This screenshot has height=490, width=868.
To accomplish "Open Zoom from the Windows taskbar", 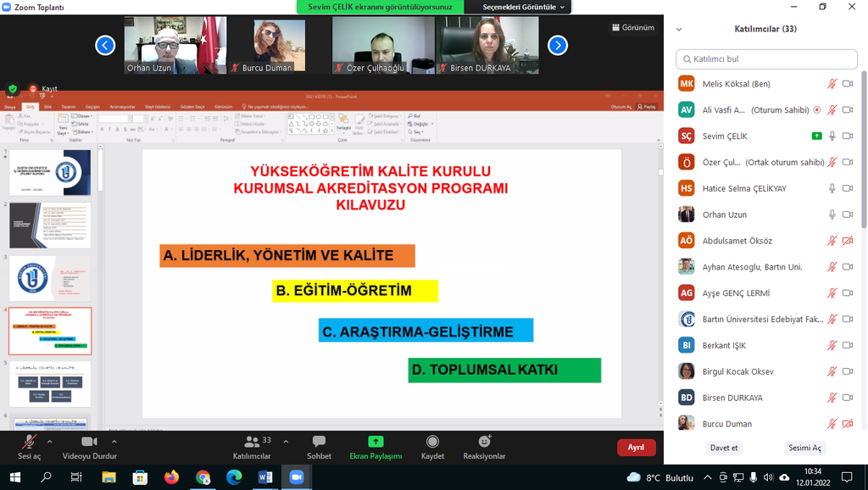I will pyautogui.click(x=297, y=477).
